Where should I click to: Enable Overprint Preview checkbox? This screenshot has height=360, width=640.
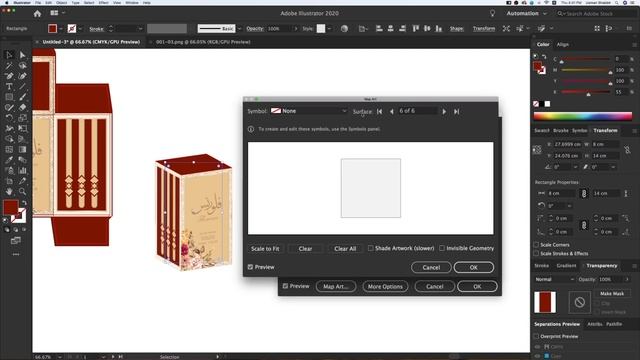pos(536,336)
